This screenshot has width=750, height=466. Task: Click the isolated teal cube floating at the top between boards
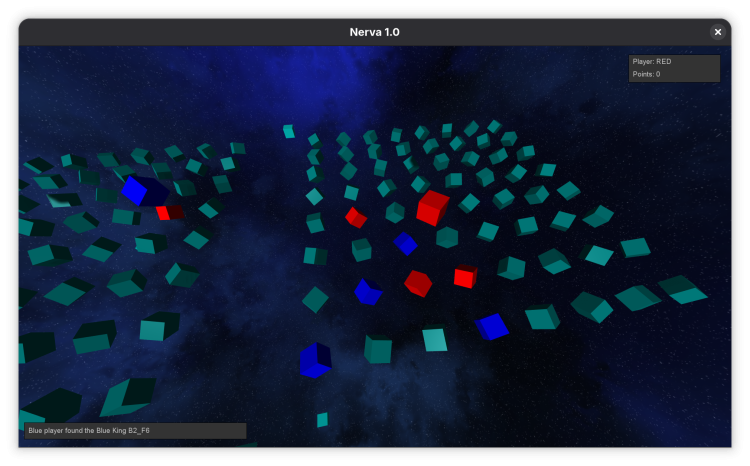coord(288,131)
